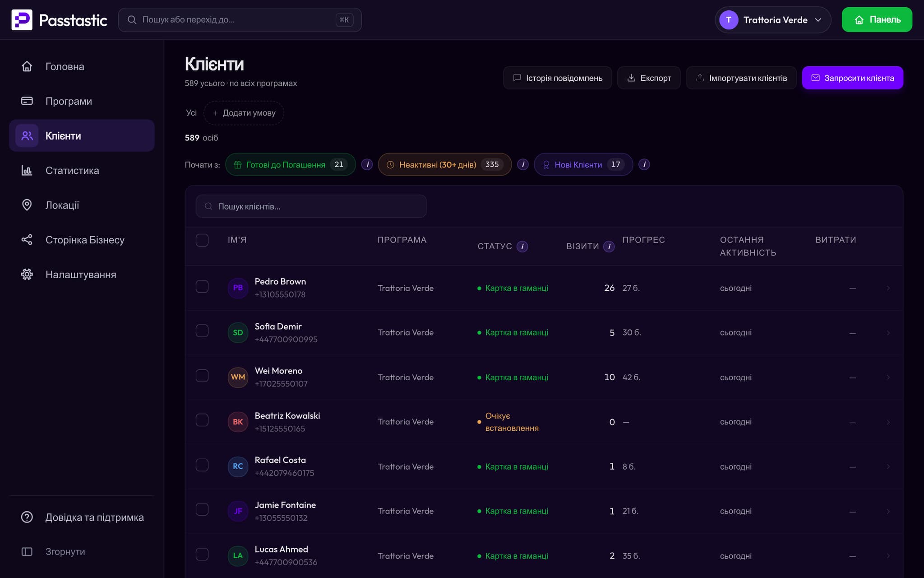The image size is (924, 578).
Task: Click the Довідка та підтримка help icon
Action: point(27,517)
